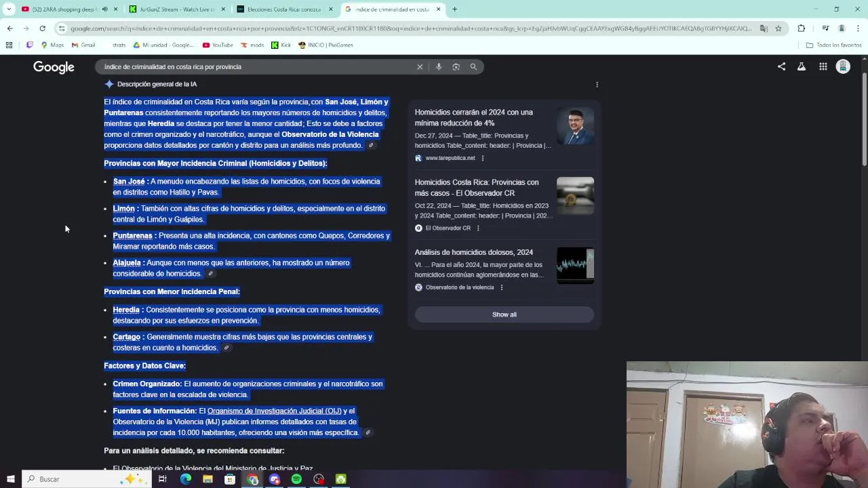Click the browser address bar URL
The image size is (868, 488).
410,28
